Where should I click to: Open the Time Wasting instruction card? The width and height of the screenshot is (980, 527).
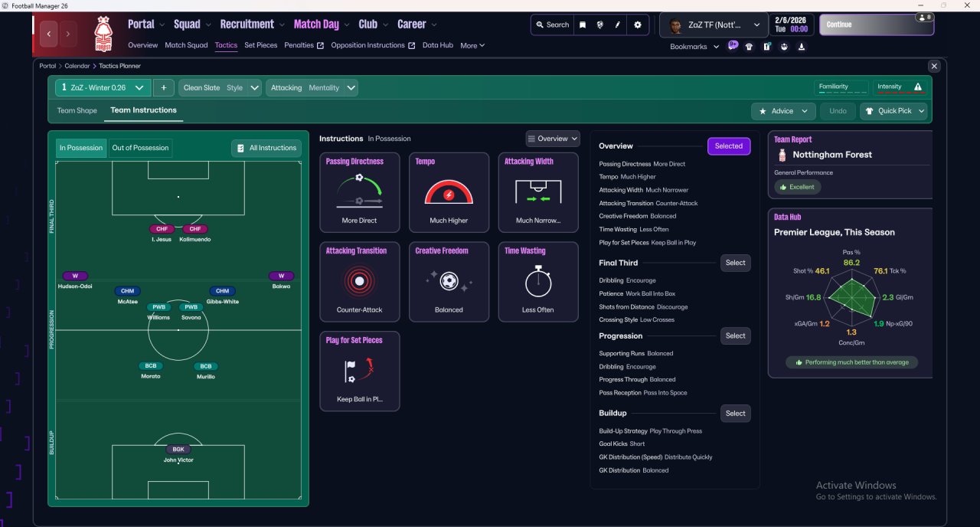pos(538,282)
